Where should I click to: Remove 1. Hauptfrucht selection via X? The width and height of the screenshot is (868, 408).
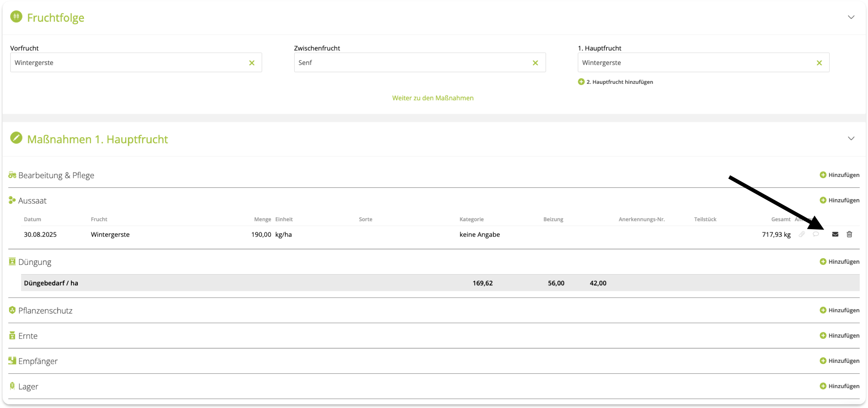pos(819,63)
